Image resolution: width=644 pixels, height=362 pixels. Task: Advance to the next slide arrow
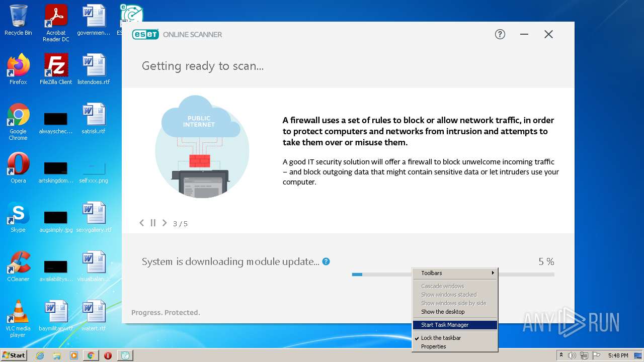coord(164,223)
